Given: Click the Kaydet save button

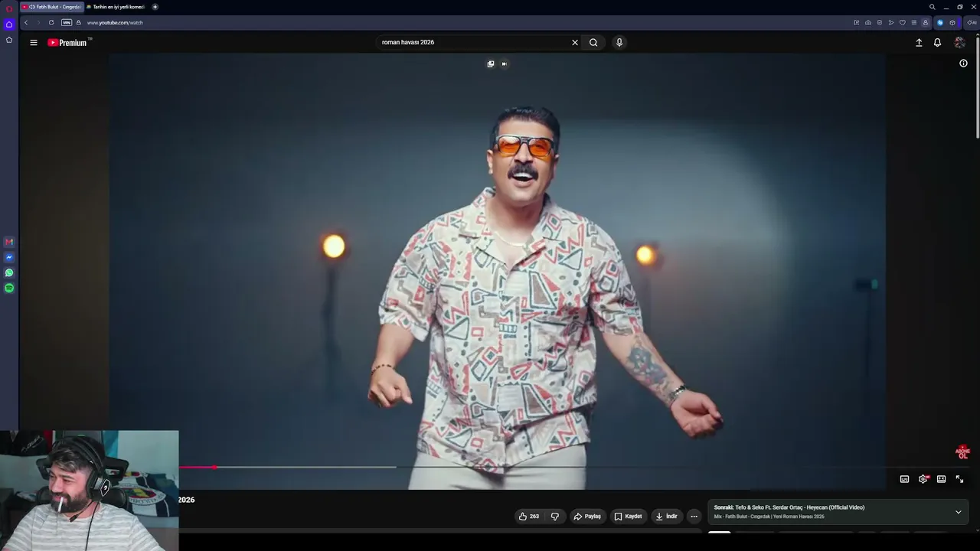Looking at the screenshot, I should coord(628,517).
